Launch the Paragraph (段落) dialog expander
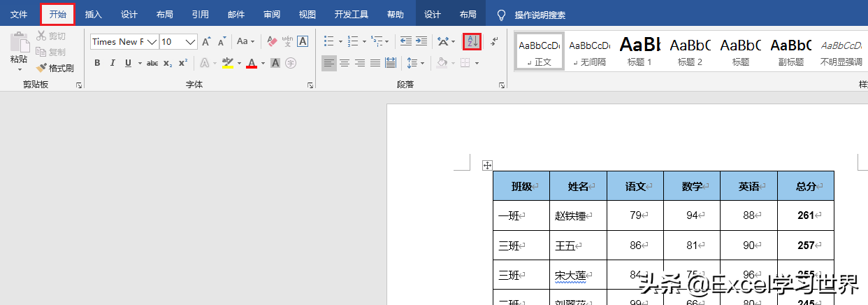Image resolution: width=868 pixels, height=305 pixels. 502,85
